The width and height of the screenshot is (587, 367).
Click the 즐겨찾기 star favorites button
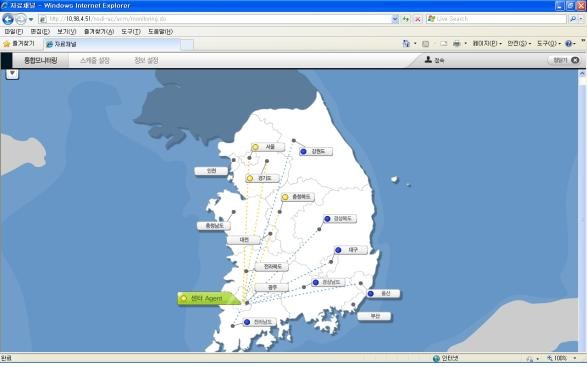pos(19,44)
